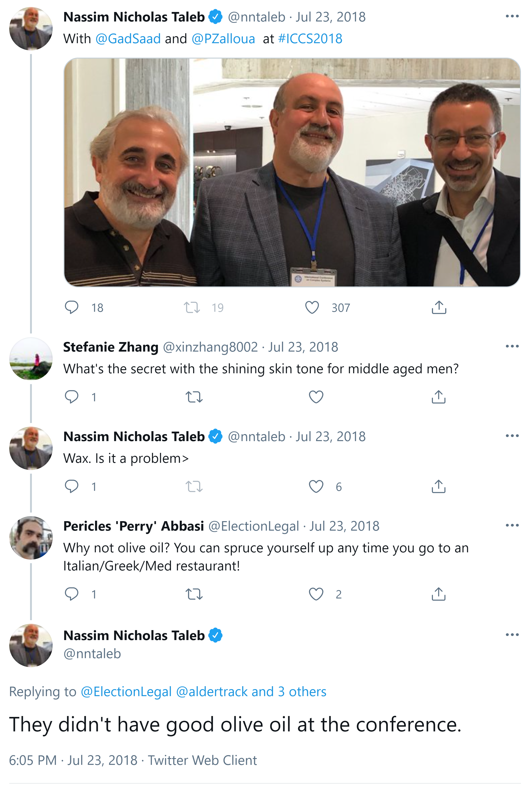Like Stefanie Zhang's tweet
Image resolution: width=532 pixels, height=799 pixels.
(316, 396)
